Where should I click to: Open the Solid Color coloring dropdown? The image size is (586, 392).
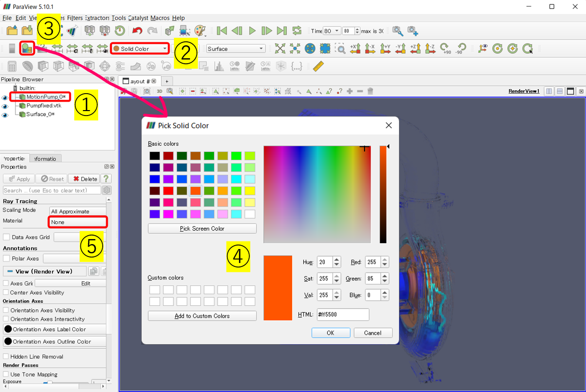click(139, 49)
